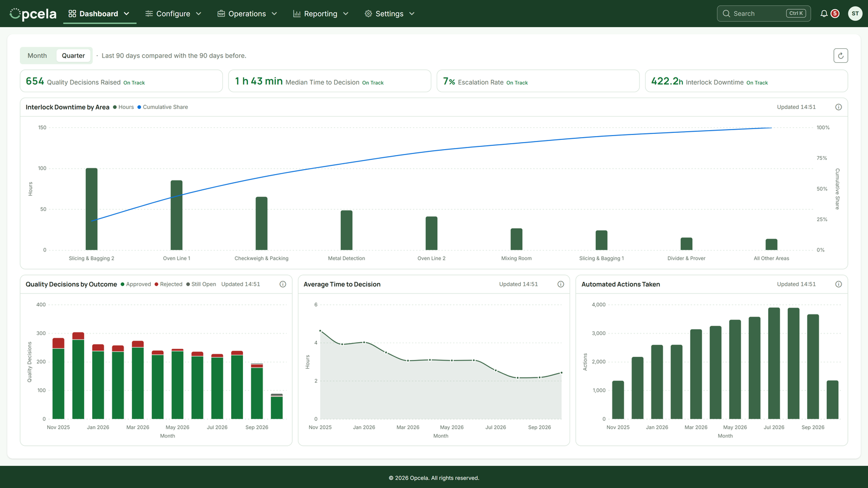Click the Oven Line 1 downtime bar
Image resolution: width=868 pixels, height=488 pixels.
[177, 215]
